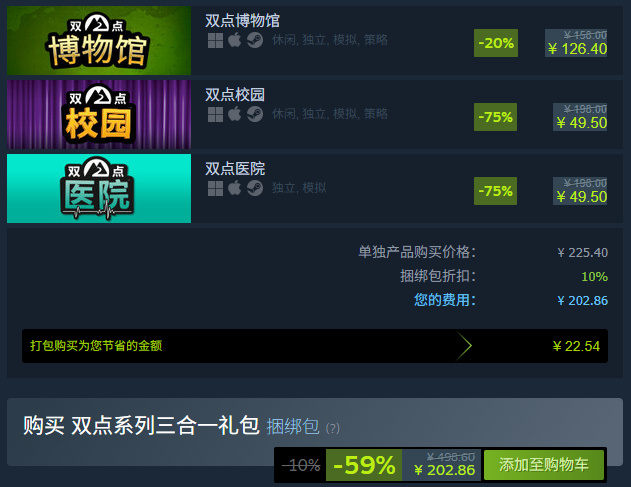The height and width of the screenshot is (487, 631).
Task: Click Windows icon under 双点医院
Action: pyautogui.click(x=215, y=188)
